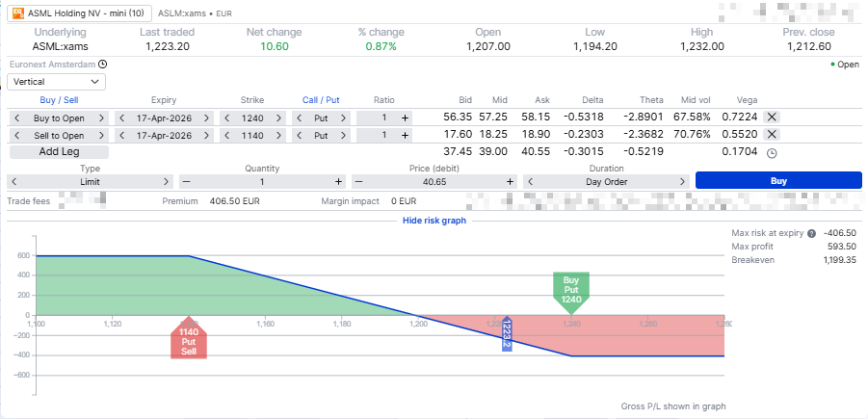Click the 18.90 ask price

point(536,135)
